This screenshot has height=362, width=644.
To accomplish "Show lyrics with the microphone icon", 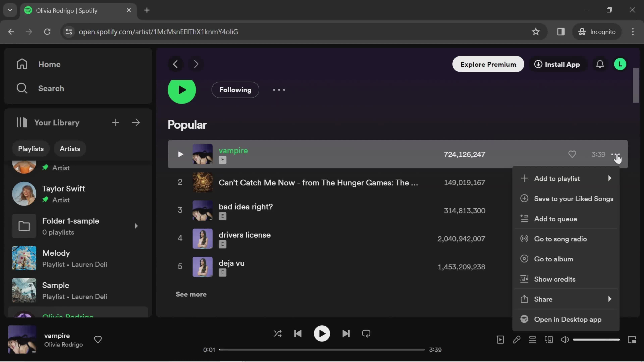I will tap(517, 340).
